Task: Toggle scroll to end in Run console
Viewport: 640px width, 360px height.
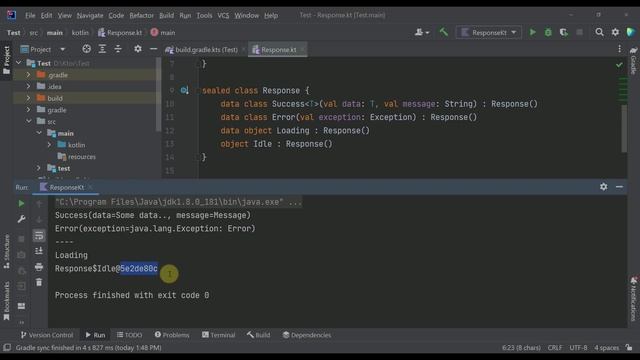Action: click(39, 251)
